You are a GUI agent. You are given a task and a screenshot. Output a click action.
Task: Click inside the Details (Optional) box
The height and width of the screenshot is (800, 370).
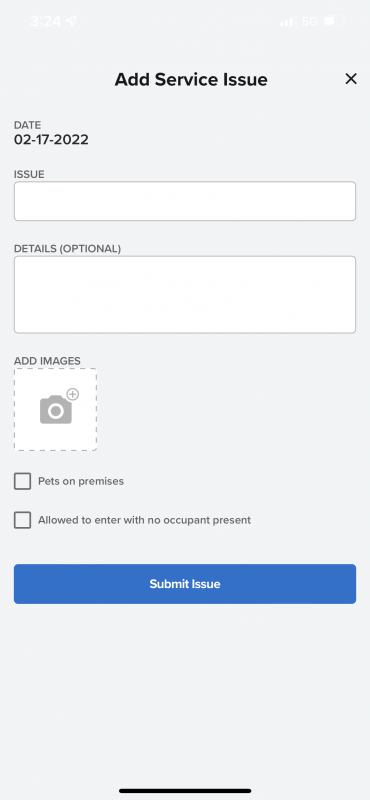(x=185, y=295)
